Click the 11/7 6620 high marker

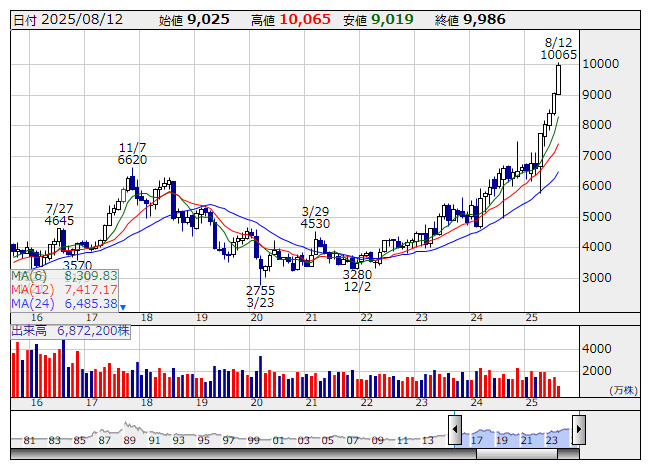(x=132, y=152)
